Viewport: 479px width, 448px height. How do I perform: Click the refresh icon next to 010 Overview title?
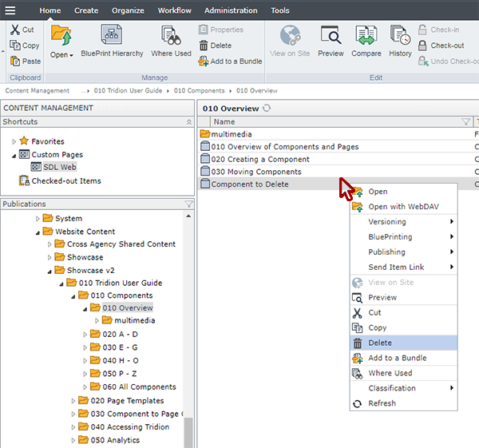(267, 109)
